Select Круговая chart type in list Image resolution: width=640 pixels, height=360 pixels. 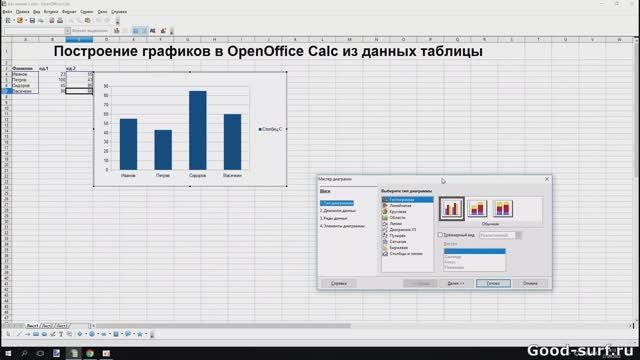[x=398, y=212]
